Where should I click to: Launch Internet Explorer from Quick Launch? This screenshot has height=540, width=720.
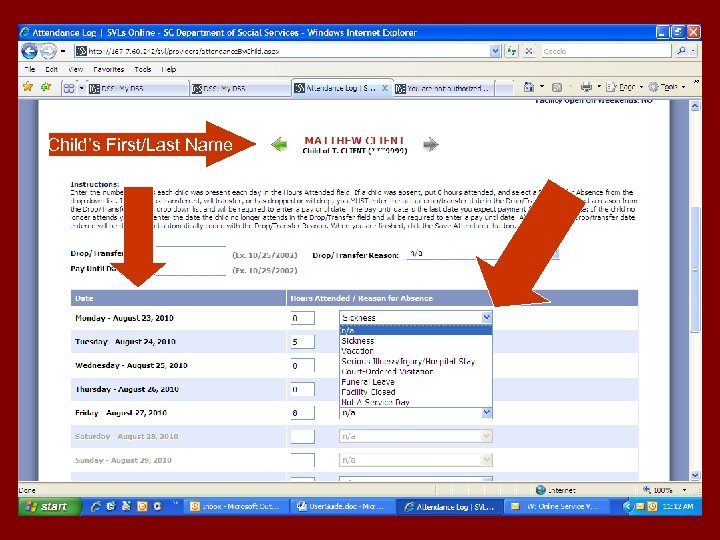tap(96, 506)
